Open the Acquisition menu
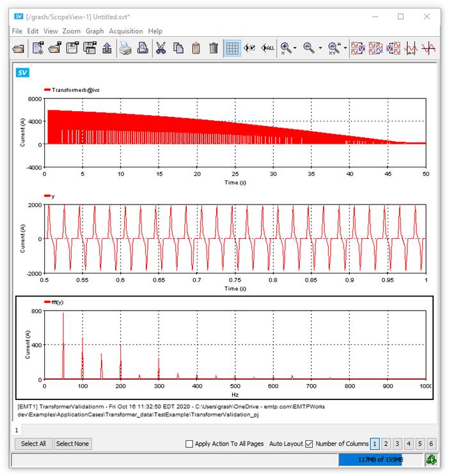This screenshot has width=449, height=476. tap(125, 31)
